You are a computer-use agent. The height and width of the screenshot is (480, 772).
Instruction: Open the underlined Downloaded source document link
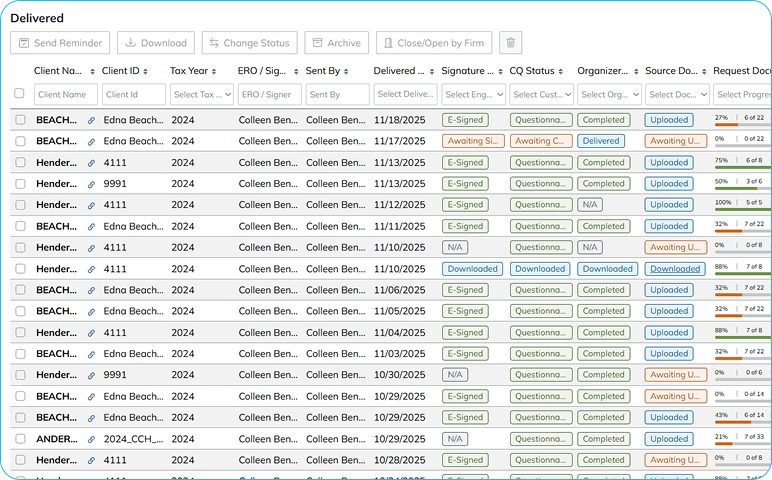pos(675,269)
